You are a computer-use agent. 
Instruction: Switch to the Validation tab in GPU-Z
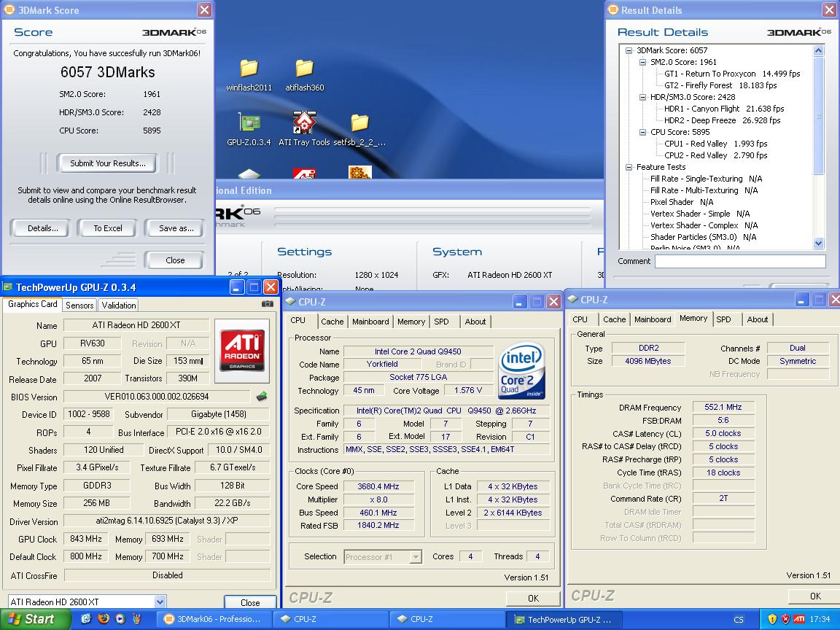[118, 306]
